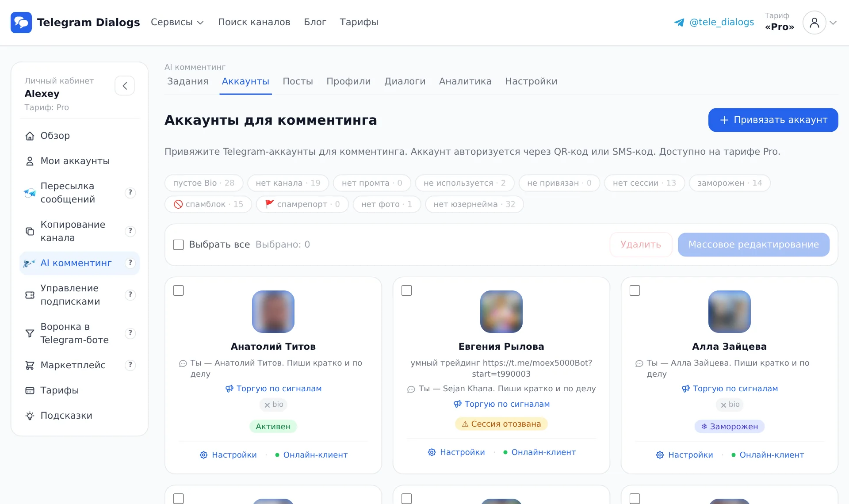Open help for Копирование канала
The height and width of the screenshot is (504, 849).
[130, 231]
